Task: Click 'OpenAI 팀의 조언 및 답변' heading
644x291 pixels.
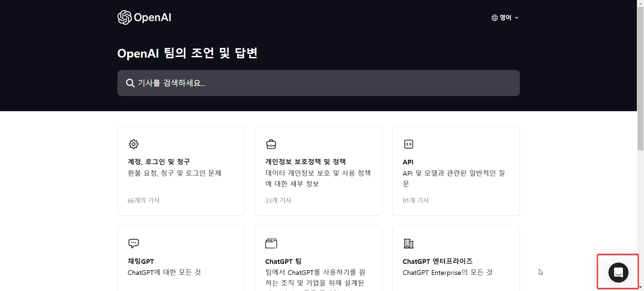Action: click(x=187, y=53)
